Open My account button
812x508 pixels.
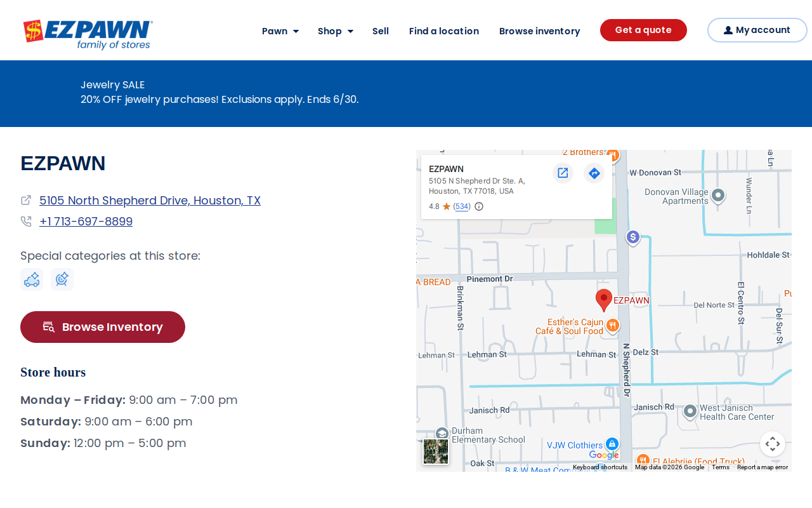click(757, 30)
